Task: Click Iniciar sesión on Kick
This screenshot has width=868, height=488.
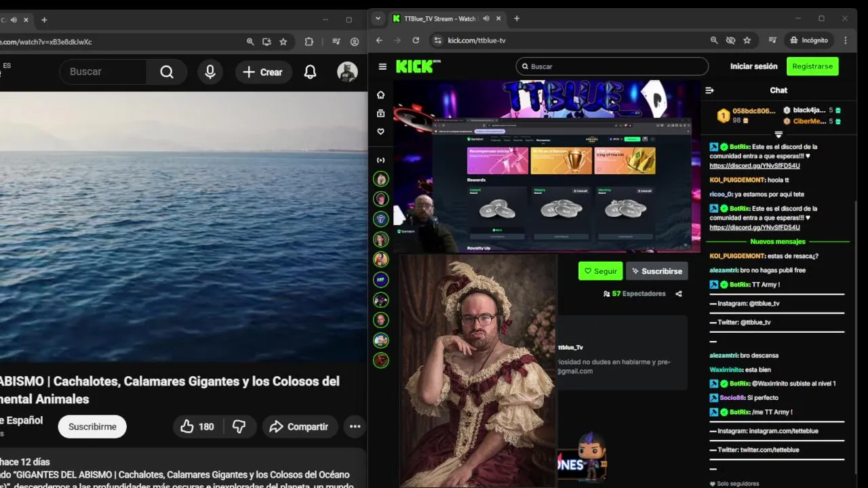Action: [x=753, y=66]
